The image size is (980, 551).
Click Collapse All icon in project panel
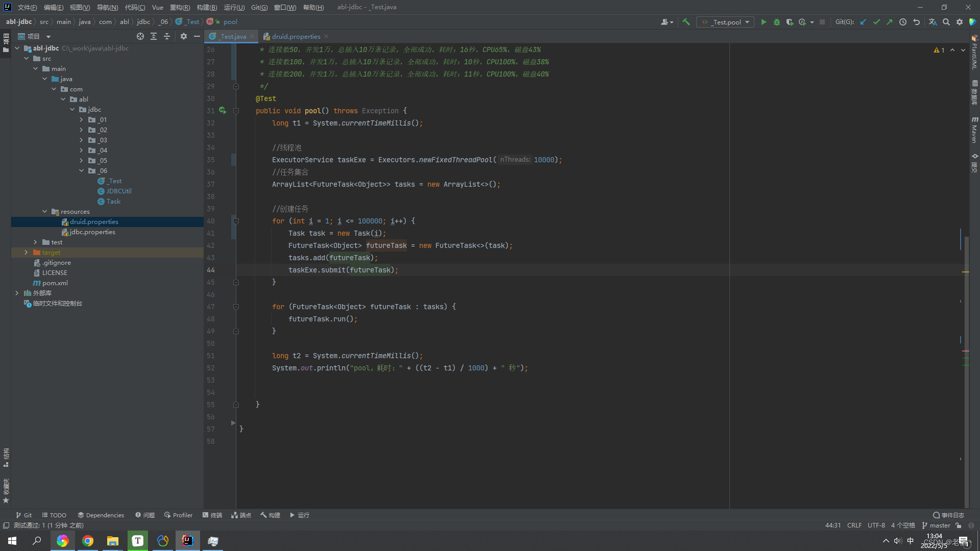coord(167,36)
